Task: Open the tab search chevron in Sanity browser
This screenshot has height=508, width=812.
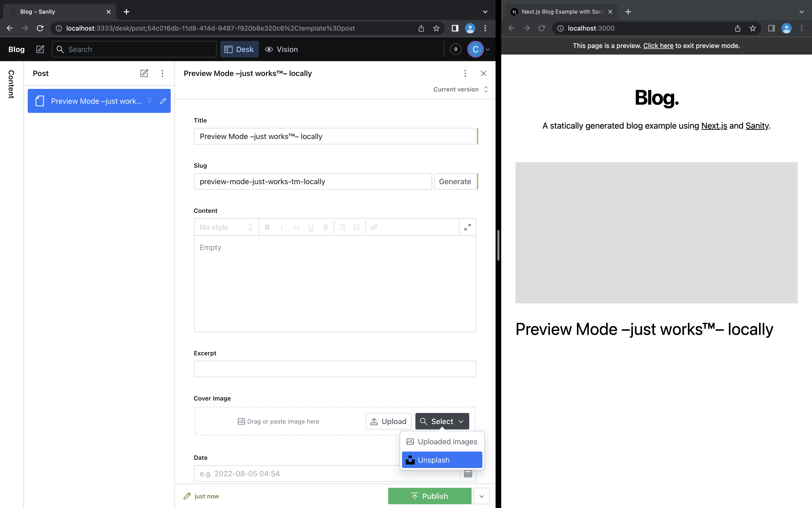Action: click(485, 12)
